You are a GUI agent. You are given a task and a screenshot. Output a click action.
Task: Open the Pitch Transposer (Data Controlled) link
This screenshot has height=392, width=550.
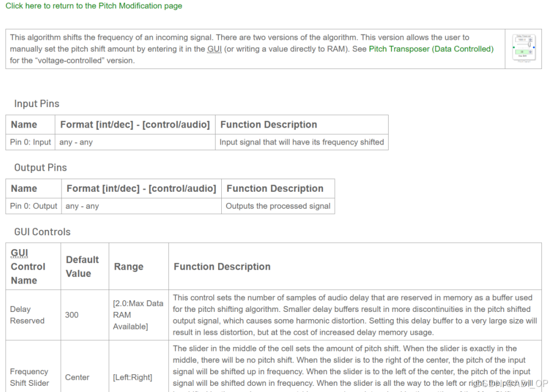click(431, 49)
